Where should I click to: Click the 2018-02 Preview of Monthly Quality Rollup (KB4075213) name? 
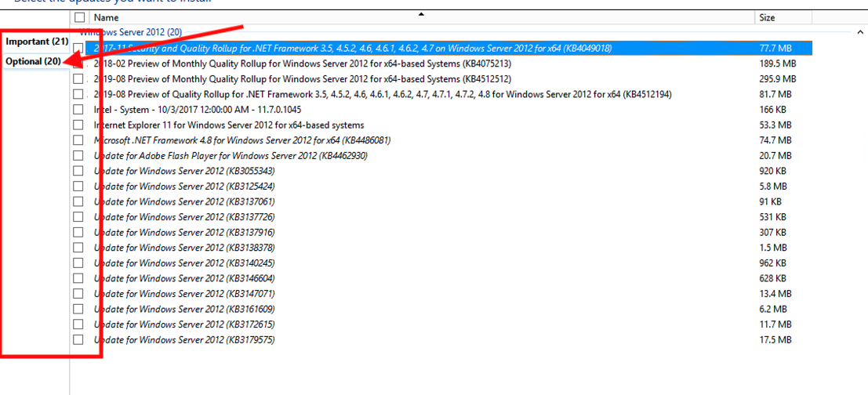pyautogui.click(x=302, y=63)
